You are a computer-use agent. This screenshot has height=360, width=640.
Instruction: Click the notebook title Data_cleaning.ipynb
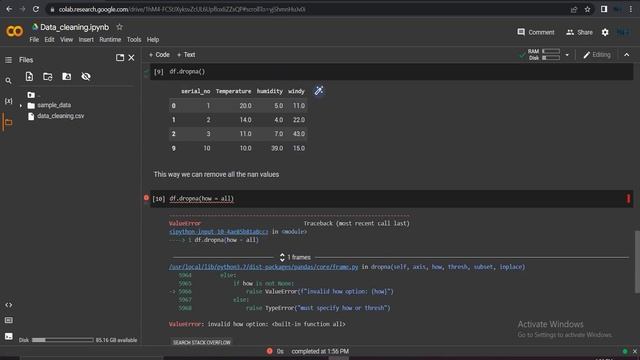[x=74, y=27]
